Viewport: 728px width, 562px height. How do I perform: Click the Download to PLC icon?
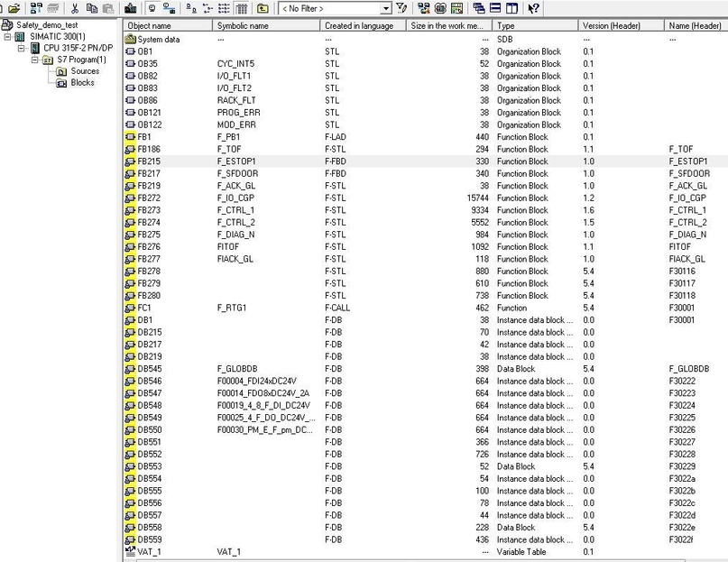click(x=131, y=8)
